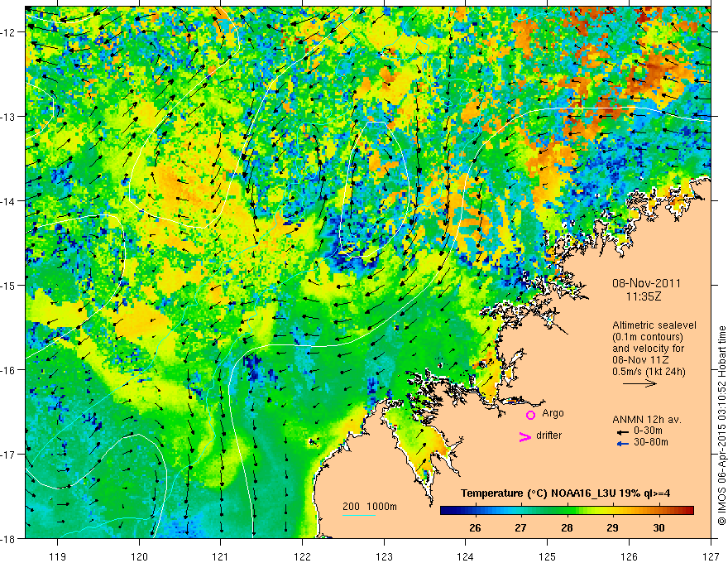Screen dimensions: 728x563
Task: Click the temperature color bar
Action: [567, 511]
